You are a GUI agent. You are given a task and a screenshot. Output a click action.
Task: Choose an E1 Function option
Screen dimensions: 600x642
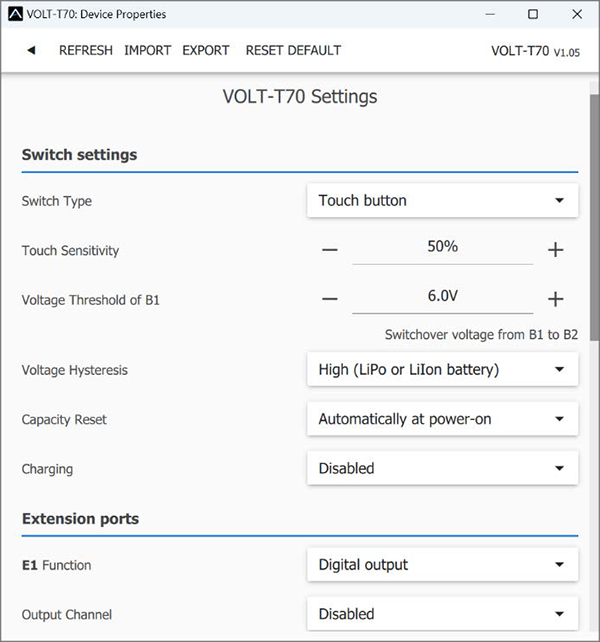point(442,565)
